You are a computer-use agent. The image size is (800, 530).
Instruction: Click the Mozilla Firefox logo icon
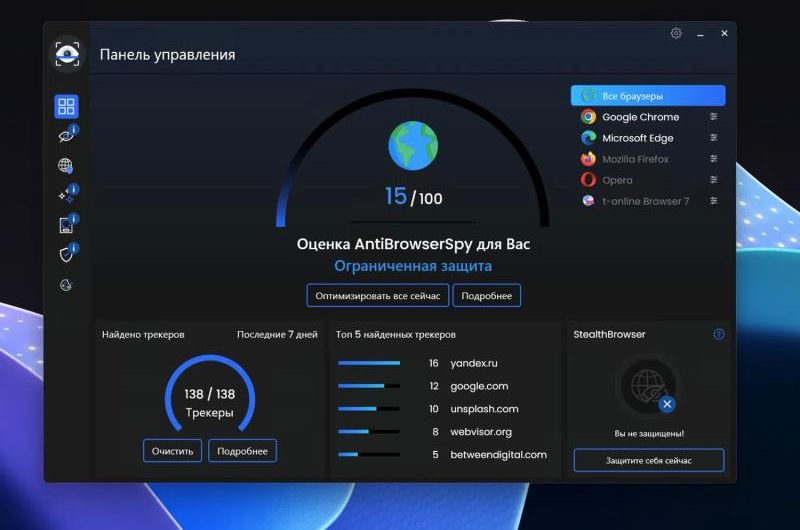tap(588, 159)
